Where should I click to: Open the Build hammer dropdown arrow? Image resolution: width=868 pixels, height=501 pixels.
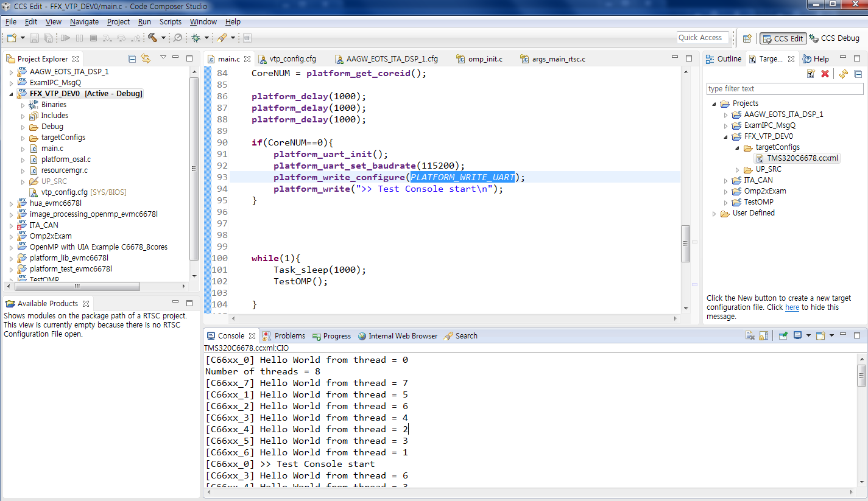coord(163,38)
